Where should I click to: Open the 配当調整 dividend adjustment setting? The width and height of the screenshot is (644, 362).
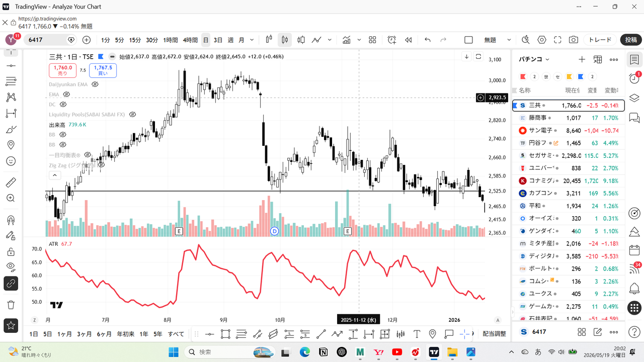point(495,334)
